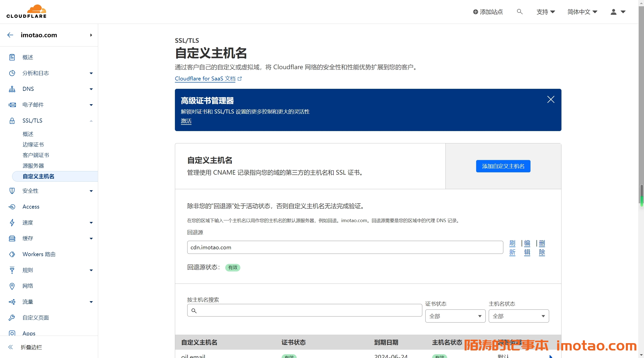644x358 pixels.
Task: Click the Cache sidebar icon
Action: coord(12,238)
